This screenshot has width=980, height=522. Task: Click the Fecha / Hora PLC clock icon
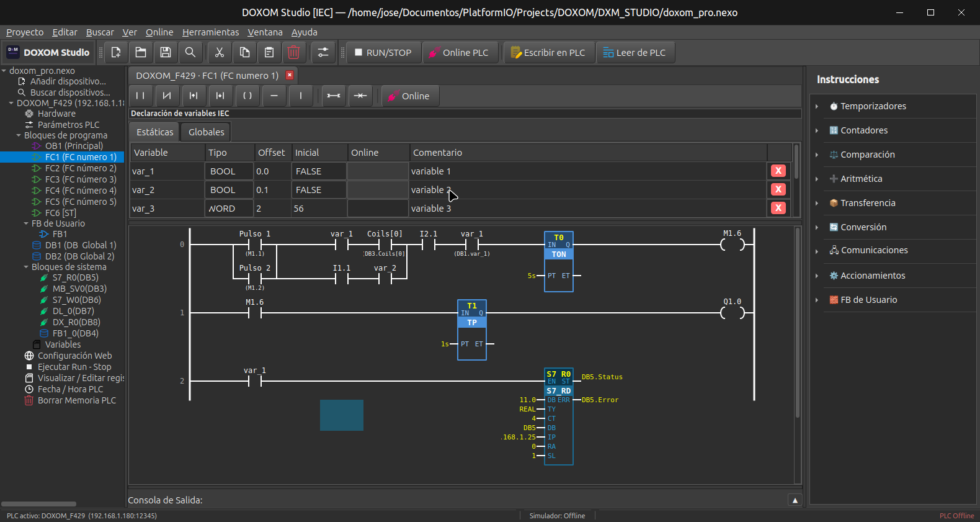pos(29,389)
